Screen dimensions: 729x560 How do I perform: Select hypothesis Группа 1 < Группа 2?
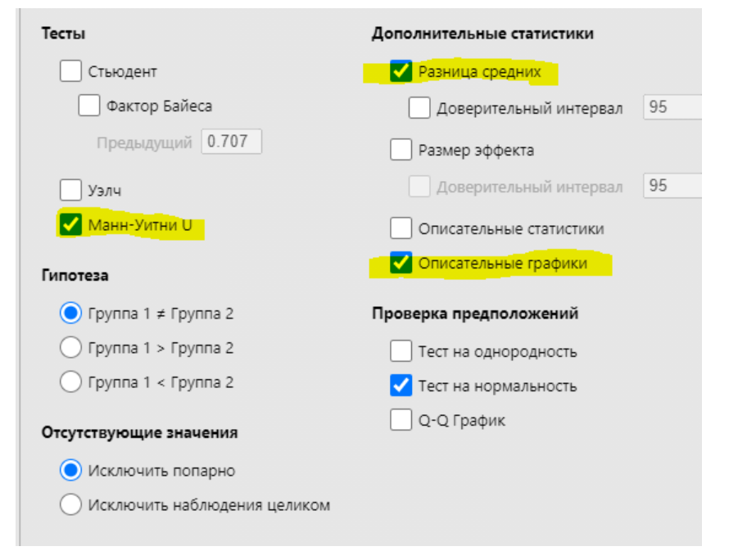click(x=70, y=382)
